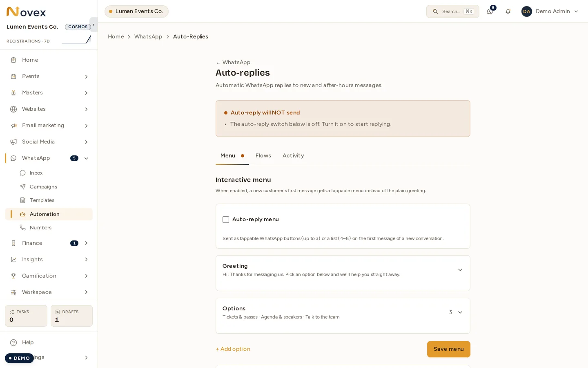
Task: Click the Search field in top bar
Action: [x=453, y=11]
